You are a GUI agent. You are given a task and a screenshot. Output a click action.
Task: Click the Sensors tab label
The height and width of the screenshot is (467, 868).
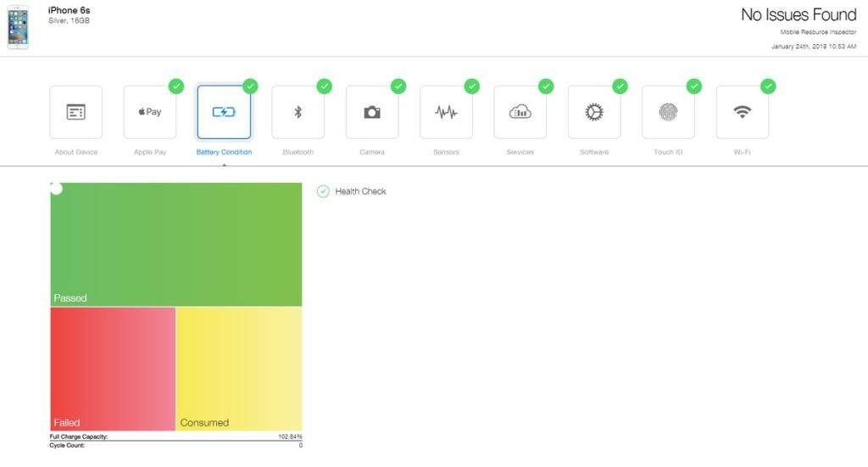tap(446, 153)
